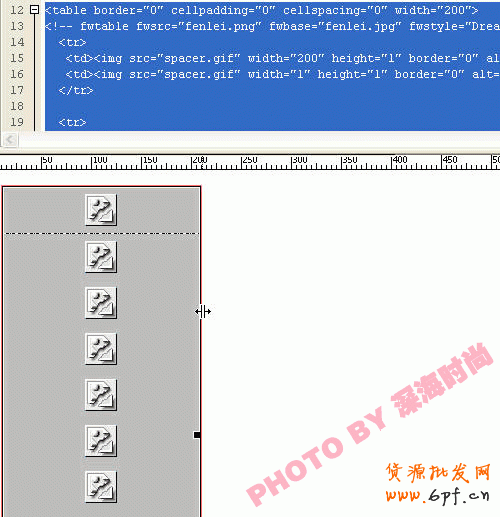Click line number 13 in the gutter

click(x=17, y=26)
